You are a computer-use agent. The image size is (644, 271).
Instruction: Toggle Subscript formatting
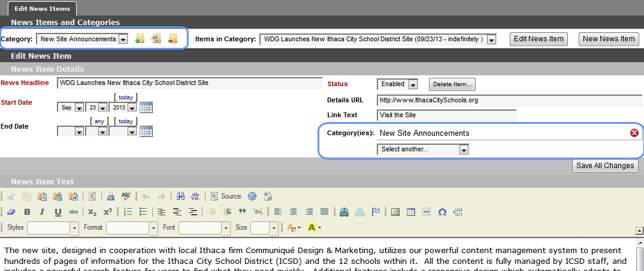click(x=92, y=212)
